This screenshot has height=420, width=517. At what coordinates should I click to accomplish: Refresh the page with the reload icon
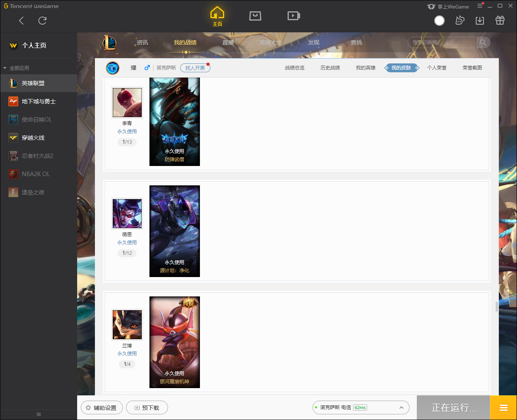pos(42,21)
